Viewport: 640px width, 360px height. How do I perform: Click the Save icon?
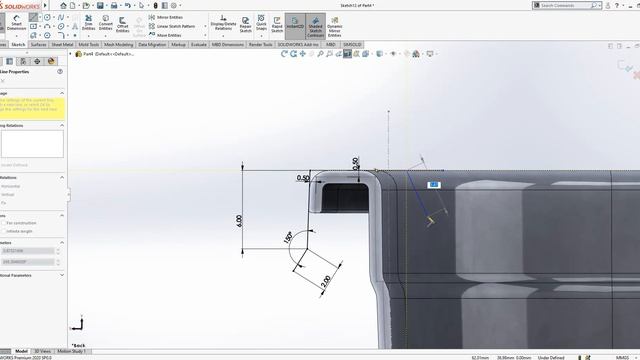click(x=100, y=5)
